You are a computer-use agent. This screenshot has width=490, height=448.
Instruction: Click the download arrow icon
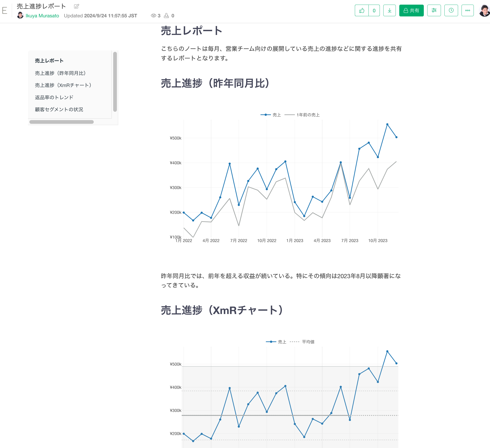389,10
